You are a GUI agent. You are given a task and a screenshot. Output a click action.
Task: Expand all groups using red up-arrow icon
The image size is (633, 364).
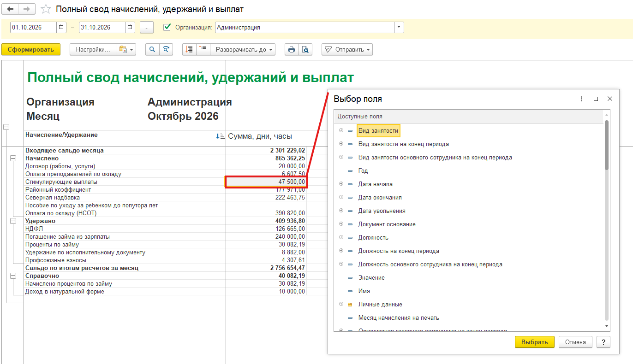coord(203,50)
